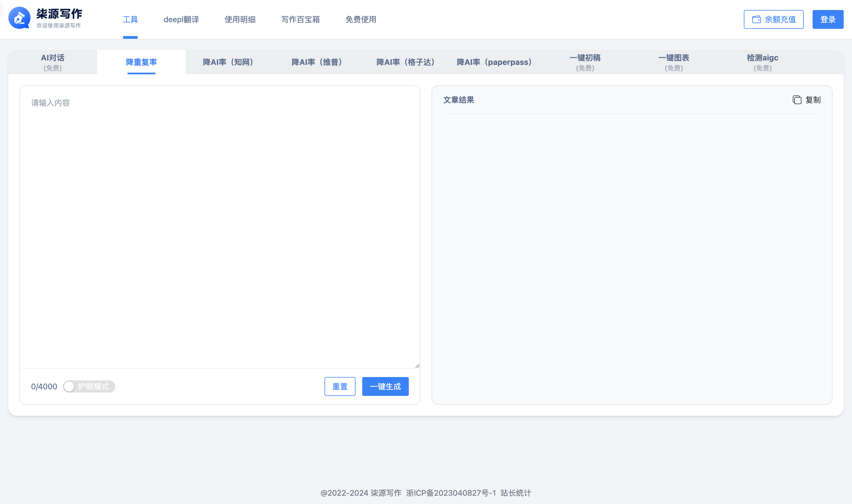Switch to 降AI率（知网）tab
The image size is (852, 504).
pos(230,62)
